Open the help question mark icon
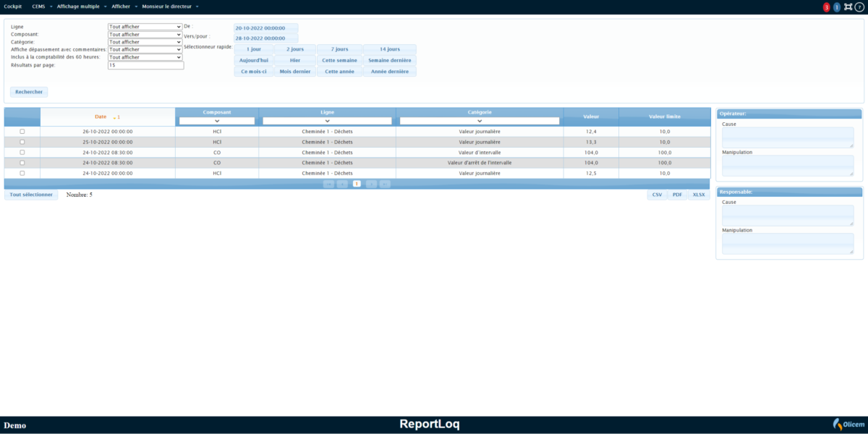 coord(859,7)
